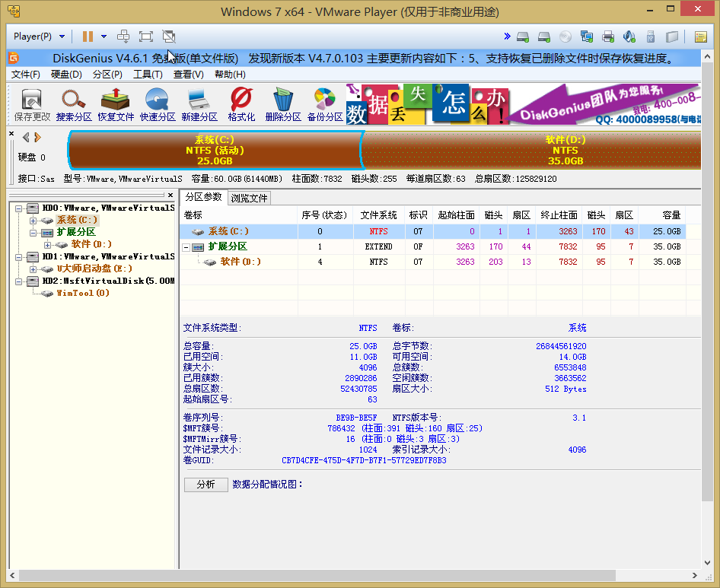This screenshot has height=588, width=720.
Task: Click the 格式化 (Format) toolbar icon
Action: pos(241,104)
